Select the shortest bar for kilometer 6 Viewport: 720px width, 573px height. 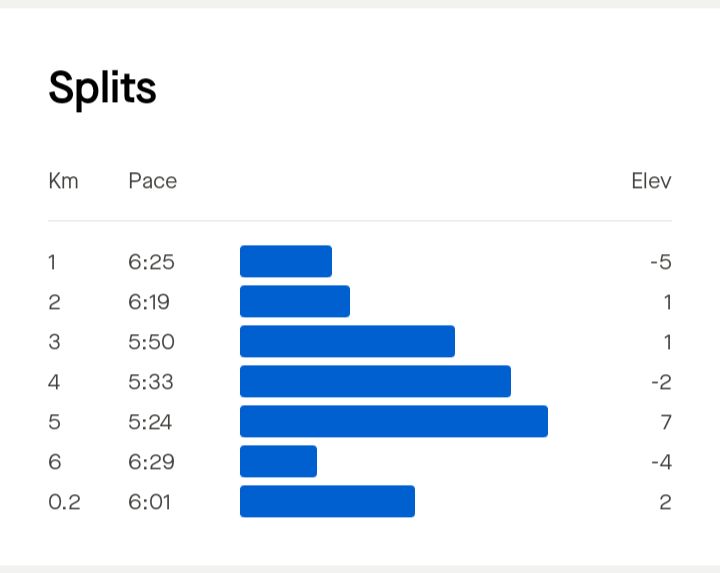(278, 461)
